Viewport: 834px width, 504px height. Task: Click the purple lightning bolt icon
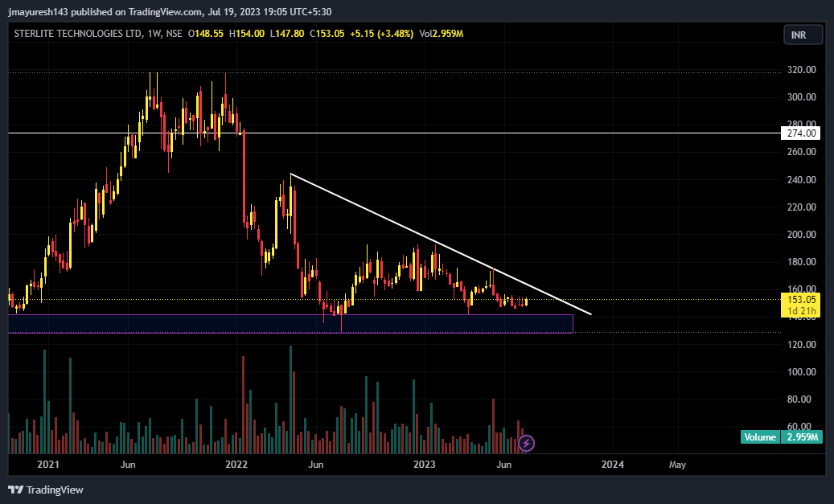[x=526, y=443]
